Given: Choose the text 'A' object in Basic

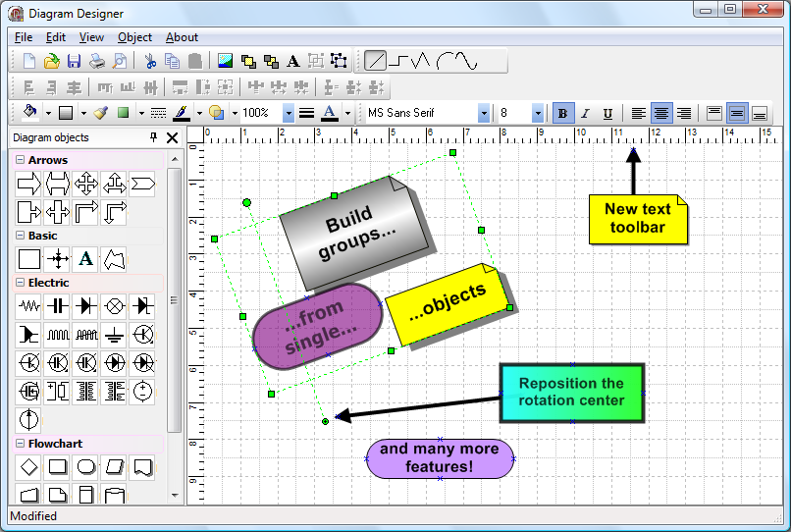Looking at the screenshot, I should [86, 259].
